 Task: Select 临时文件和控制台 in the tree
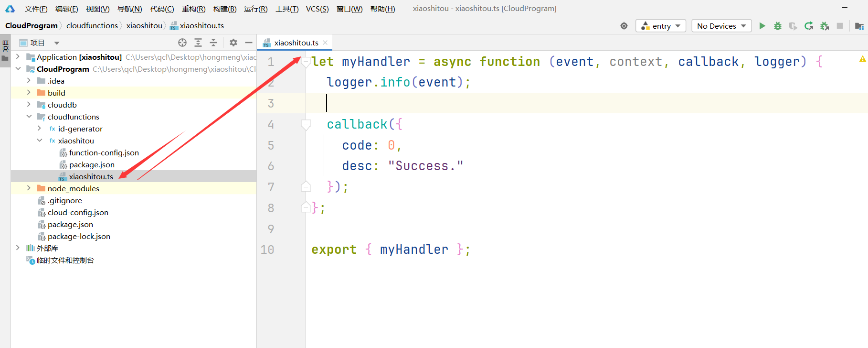65,260
